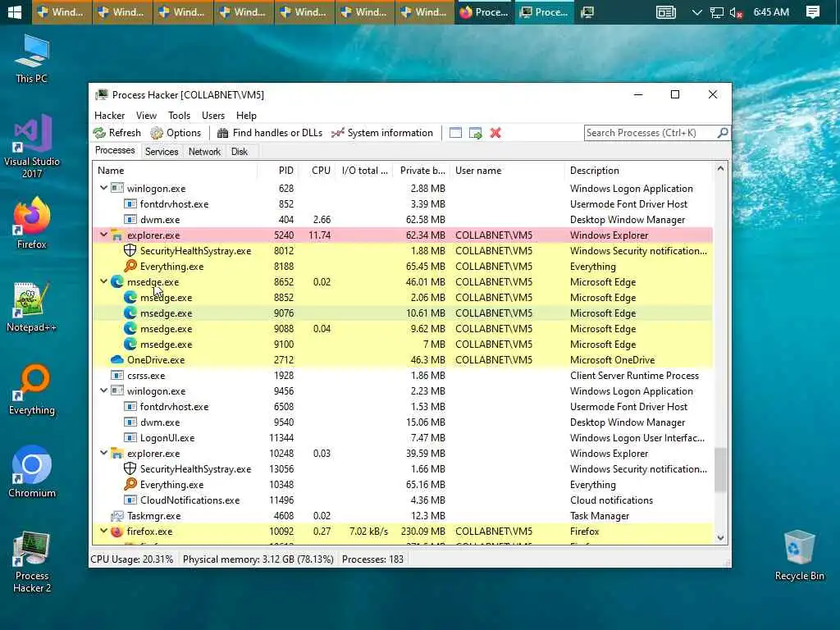The width and height of the screenshot is (840, 630).
Task: Select the Recycle Bin icon
Action: 799,555
